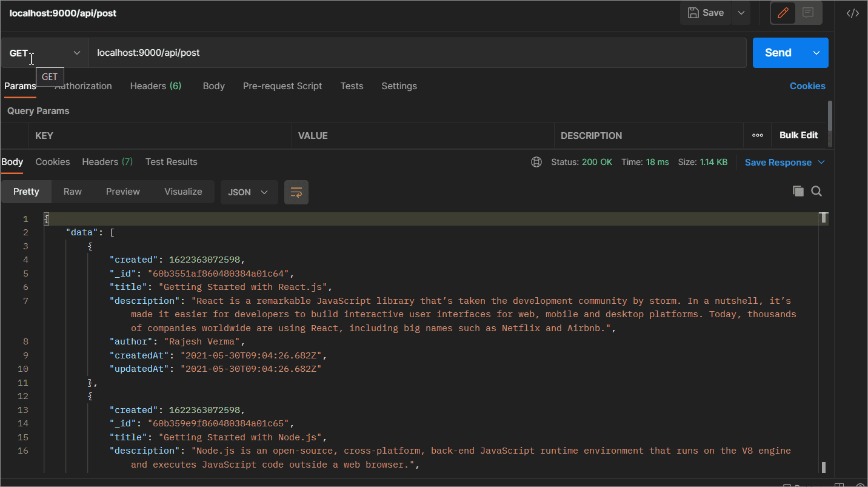Switch to the request Headers tab
Image resolution: width=868 pixels, height=487 pixels.
pyautogui.click(x=155, y=86)
